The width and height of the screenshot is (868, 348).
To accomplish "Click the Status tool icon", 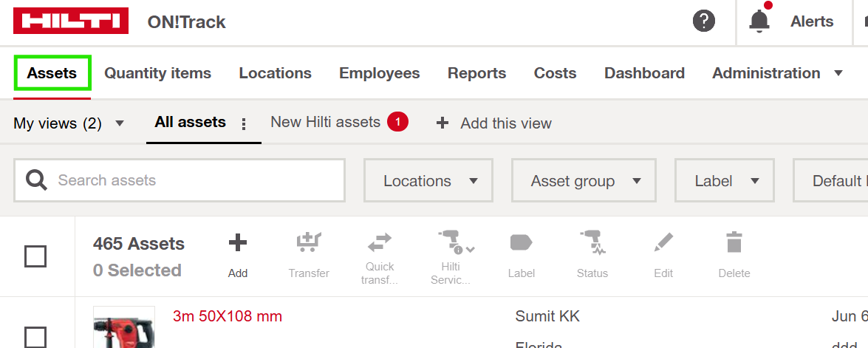I will [592, 243].
